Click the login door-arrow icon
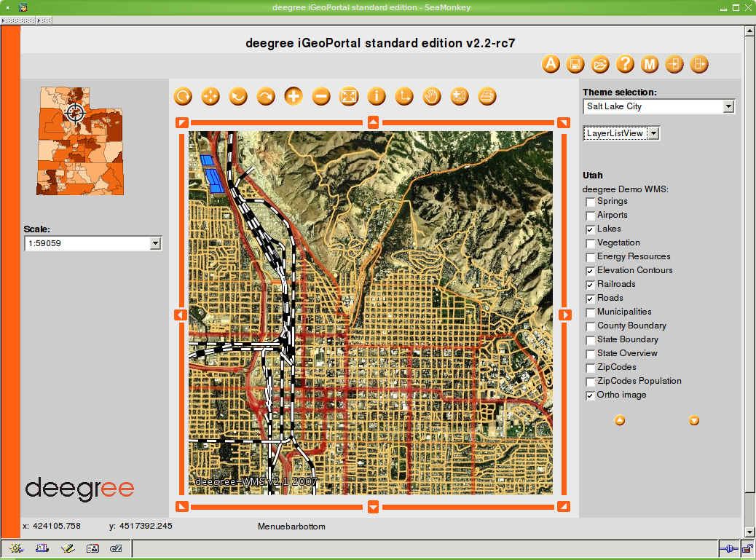 point(674,64)
